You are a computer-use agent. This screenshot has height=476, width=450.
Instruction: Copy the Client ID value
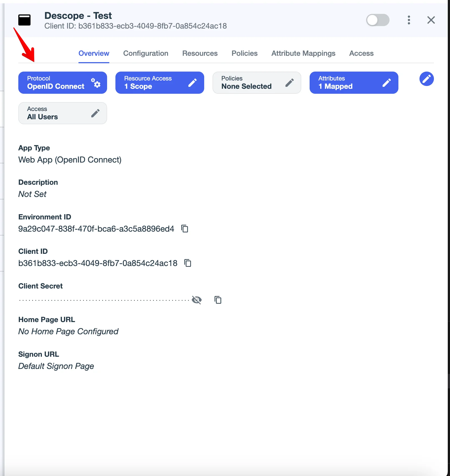[188, 263]
